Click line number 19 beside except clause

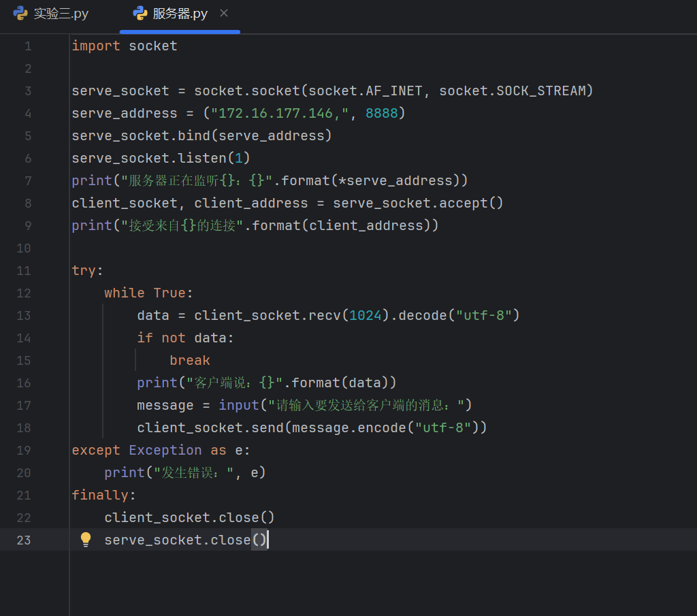[x=25, y=451]
